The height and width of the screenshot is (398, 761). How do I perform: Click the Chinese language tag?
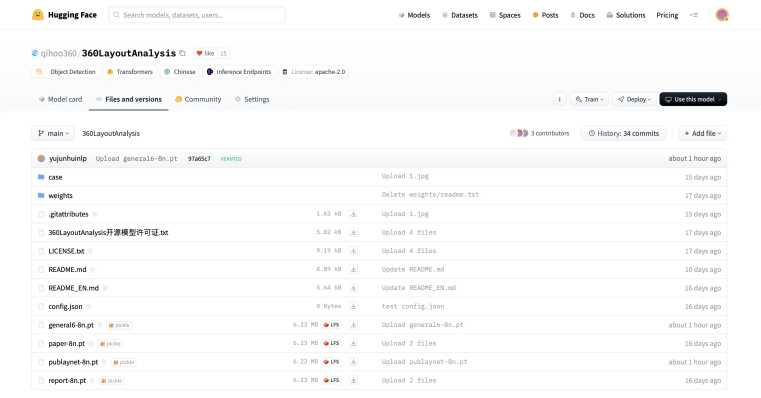point(180,72)
